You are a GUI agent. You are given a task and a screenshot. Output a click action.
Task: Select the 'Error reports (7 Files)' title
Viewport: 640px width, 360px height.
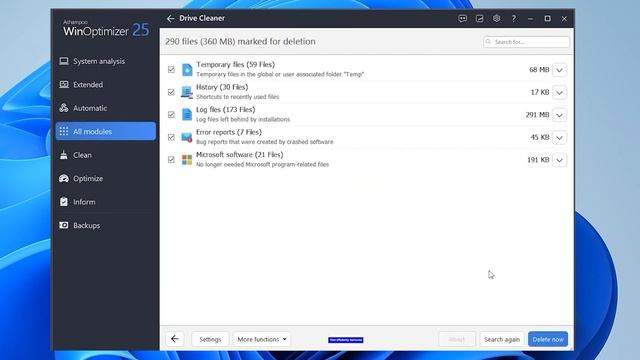click(x=229, y=132)
